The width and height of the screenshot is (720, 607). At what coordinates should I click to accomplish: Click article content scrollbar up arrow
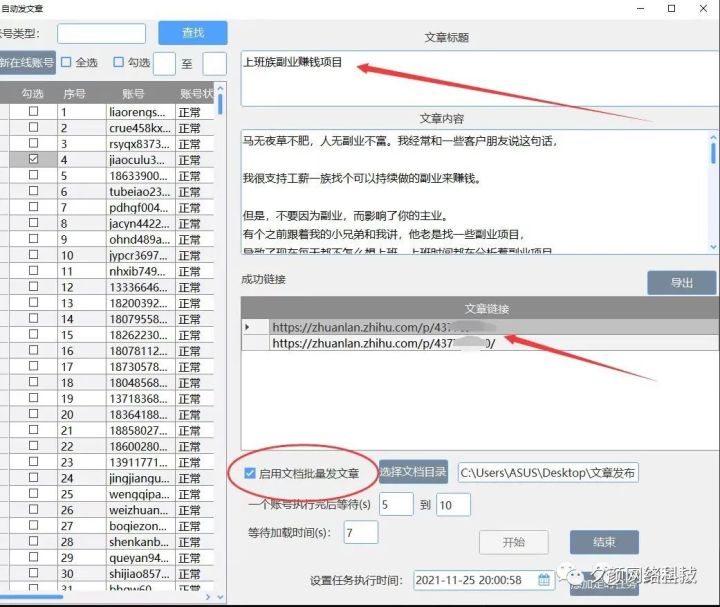point(713,133)
